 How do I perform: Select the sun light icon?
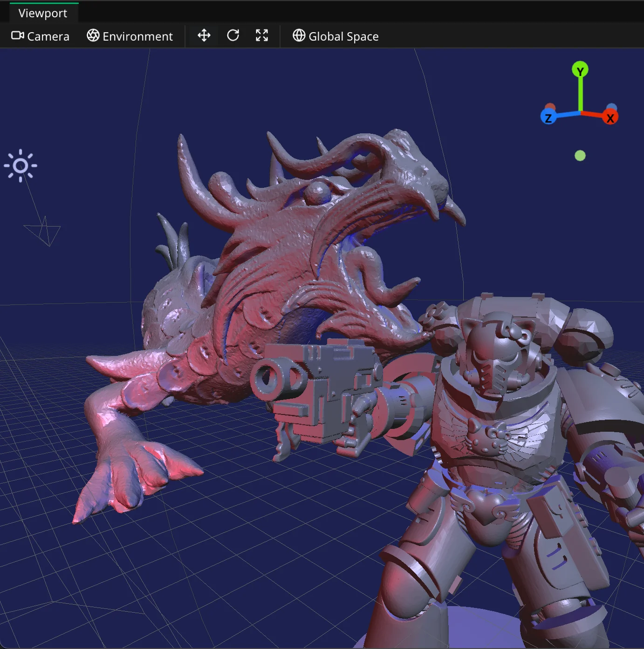click(x=21, y=166)
